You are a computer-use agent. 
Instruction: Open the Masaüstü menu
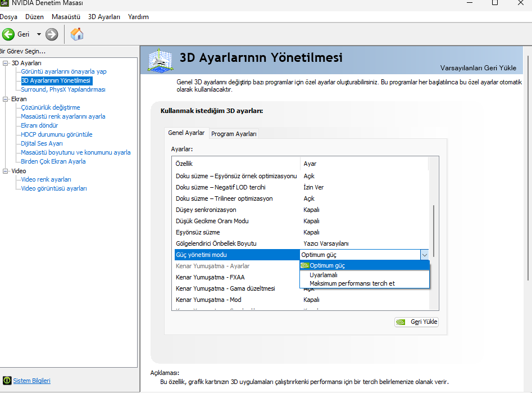[66, 17]
